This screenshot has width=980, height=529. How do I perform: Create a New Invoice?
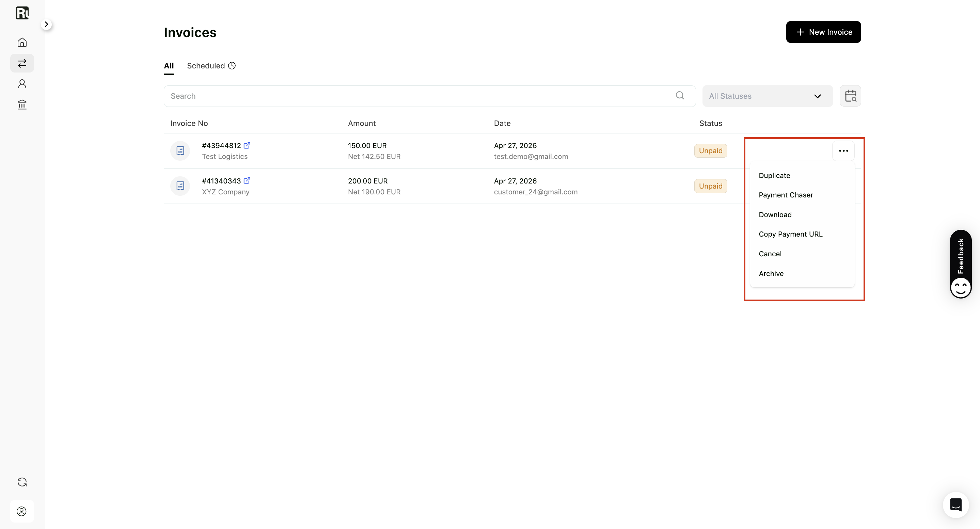[823, 32]
